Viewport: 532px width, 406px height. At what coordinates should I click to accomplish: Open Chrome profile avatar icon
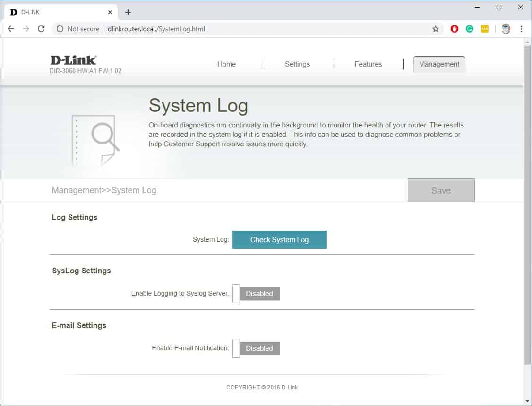click(506, 29)
